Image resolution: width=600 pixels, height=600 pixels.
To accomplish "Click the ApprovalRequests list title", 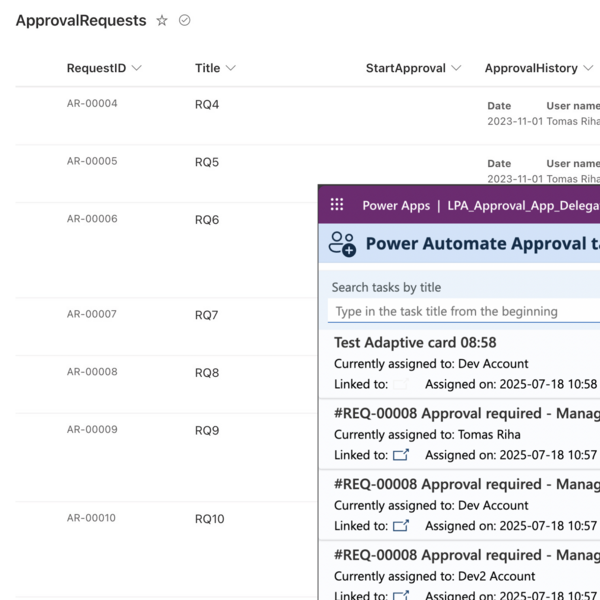I will coord(81,21).
